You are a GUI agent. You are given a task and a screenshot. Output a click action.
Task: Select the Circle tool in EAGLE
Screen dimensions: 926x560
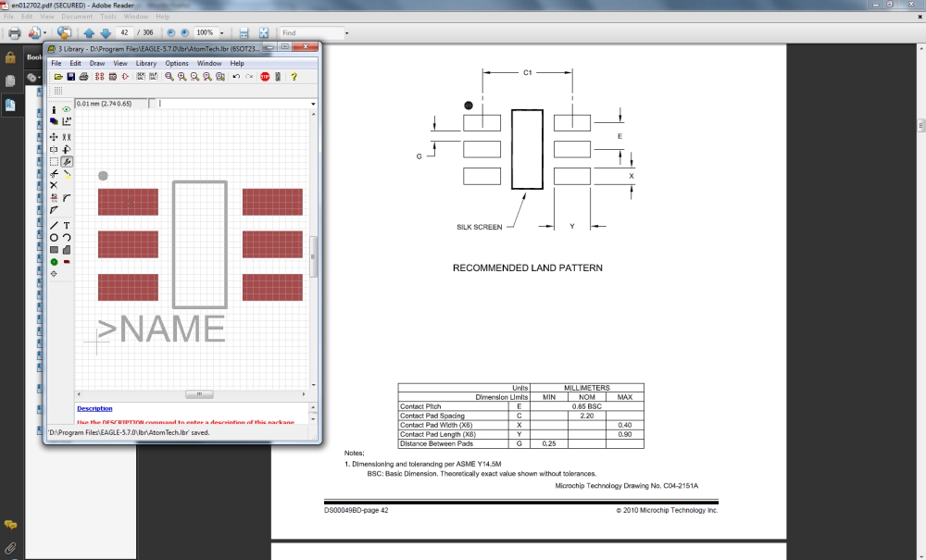54,238
